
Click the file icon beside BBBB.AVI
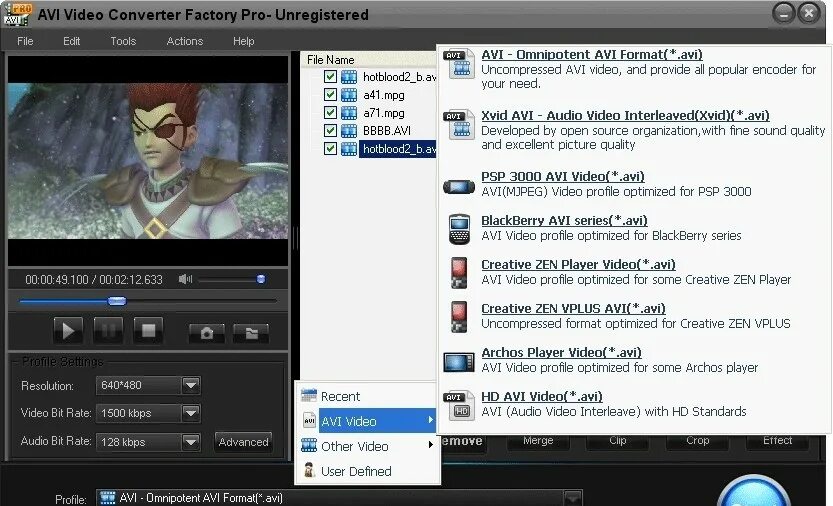point(349,131)
